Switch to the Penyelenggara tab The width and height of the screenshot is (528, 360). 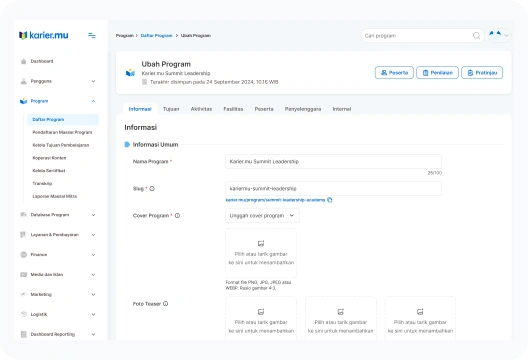(x=303, y=109)
